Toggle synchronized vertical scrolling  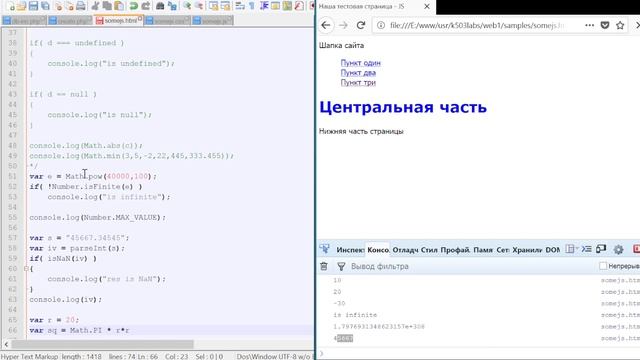213,6
